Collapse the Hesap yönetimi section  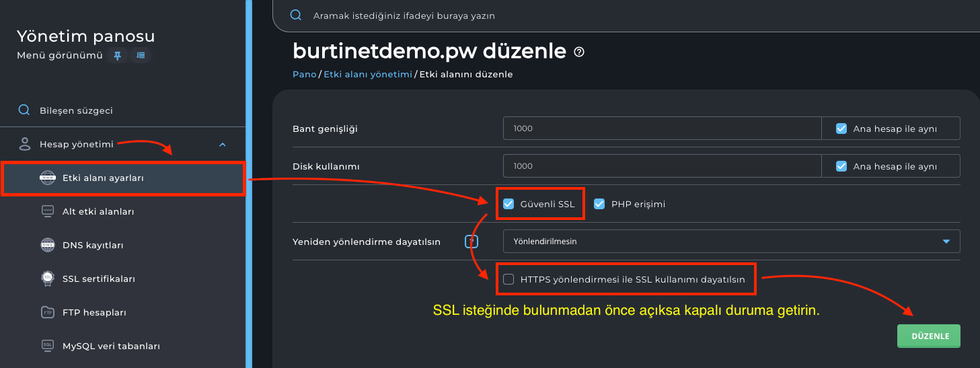(x=223, y=144)
